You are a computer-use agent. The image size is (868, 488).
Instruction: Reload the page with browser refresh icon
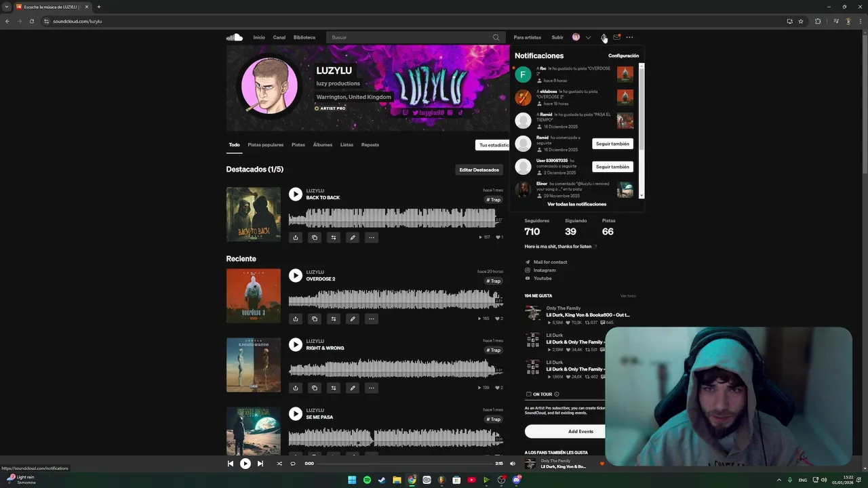tap(31, 21)
